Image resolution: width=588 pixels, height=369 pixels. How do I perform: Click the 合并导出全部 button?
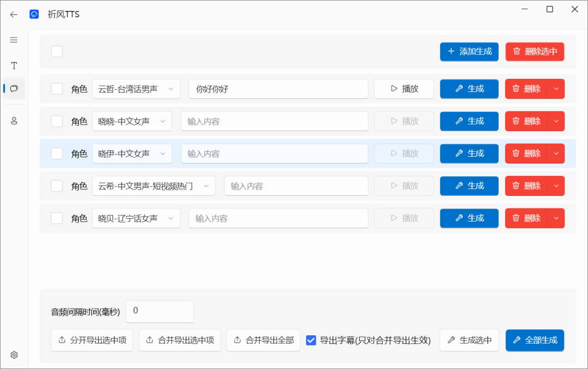[x=264, y=340]
